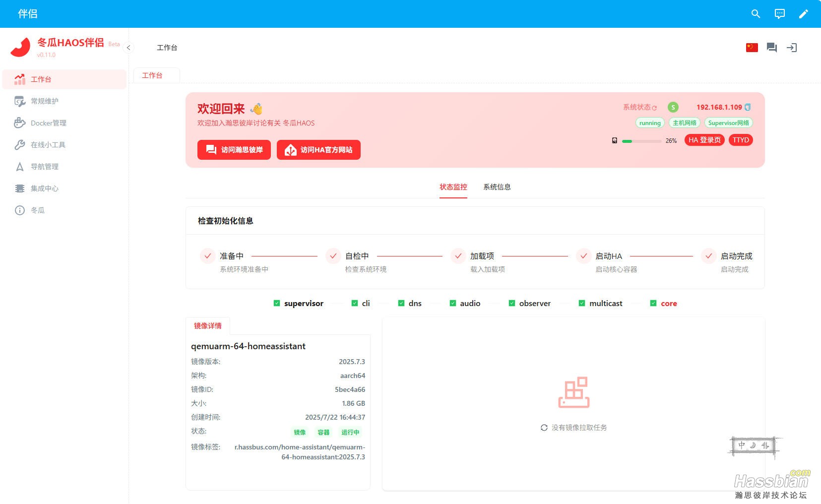This screenshot has width=821, height=504.
Task: Click the logout arrow icon
Action: 792,48
